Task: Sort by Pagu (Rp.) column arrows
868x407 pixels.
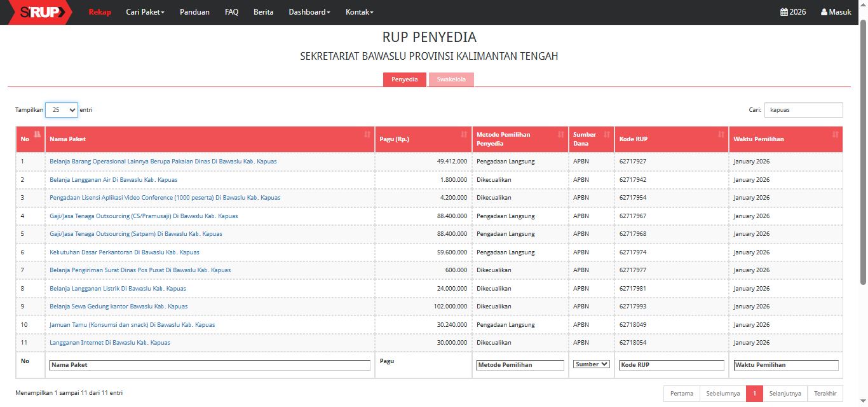Action: 464,134
